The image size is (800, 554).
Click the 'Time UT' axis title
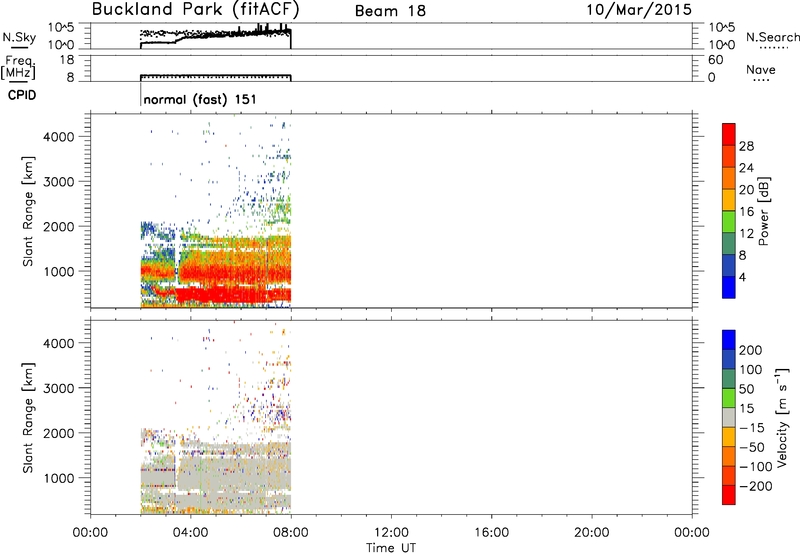391,548
